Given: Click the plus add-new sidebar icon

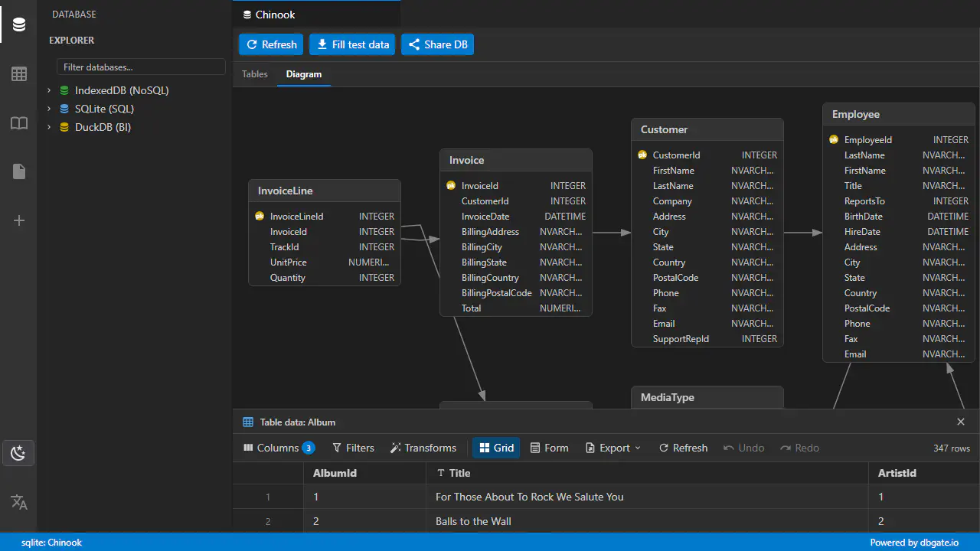Looking at the screenshot, I should pos(19,220).
